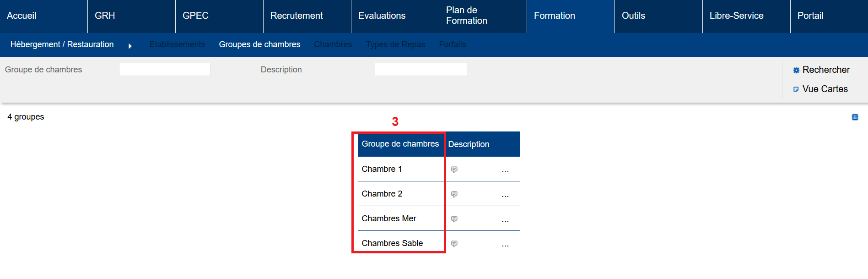Open the Recrutement menu
Image resolution: width=868 pixels, height=279 pixels.
[297, 16]
